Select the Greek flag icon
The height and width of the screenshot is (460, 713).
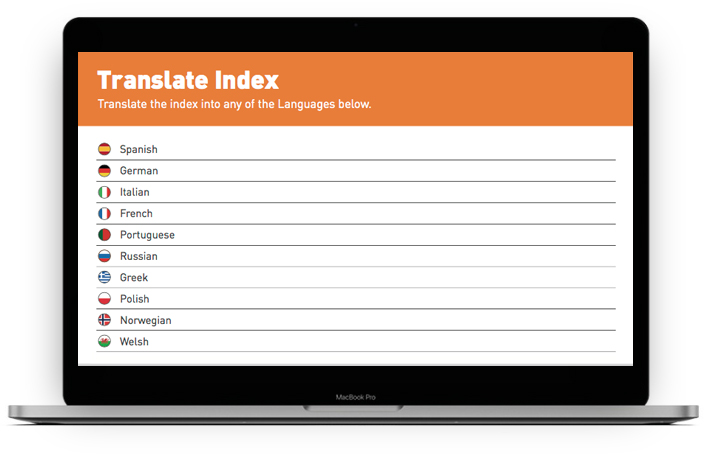104,277
